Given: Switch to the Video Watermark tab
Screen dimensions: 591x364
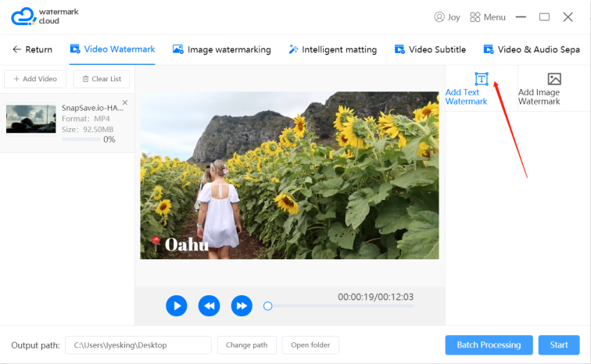Looking at the screenshot, I should pyautogui.click(x=113, y=49).
